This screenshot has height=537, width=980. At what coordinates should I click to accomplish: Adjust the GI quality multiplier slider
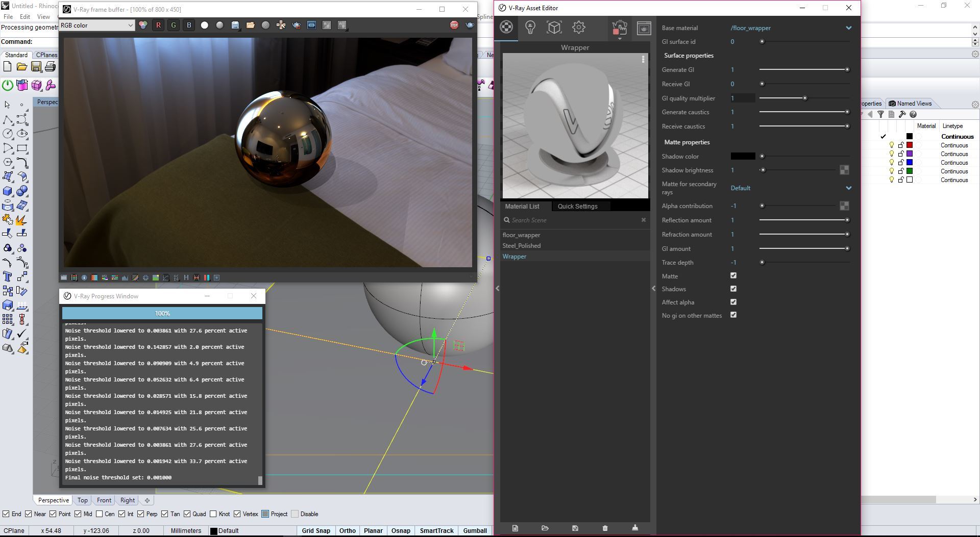tap(805, 98)
